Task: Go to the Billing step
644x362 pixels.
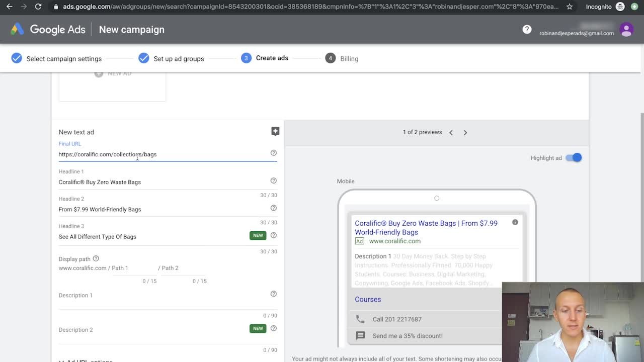Action: 349,59
